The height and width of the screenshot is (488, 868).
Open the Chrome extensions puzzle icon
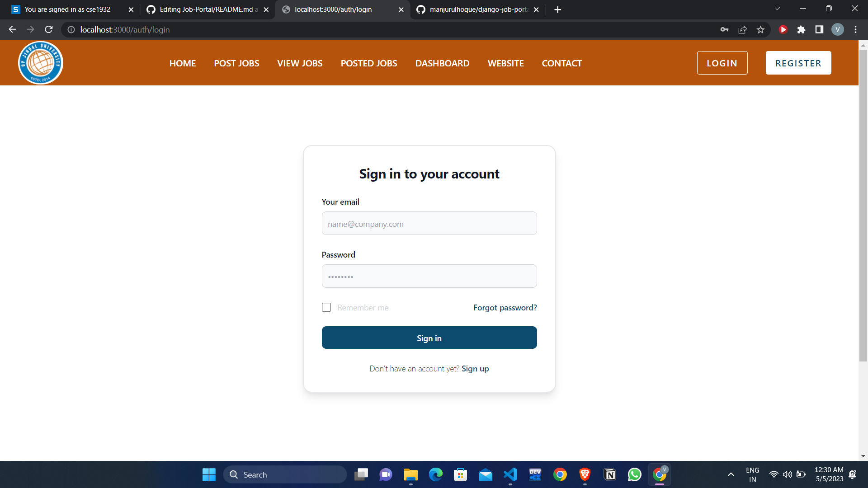tap(801, 30)
